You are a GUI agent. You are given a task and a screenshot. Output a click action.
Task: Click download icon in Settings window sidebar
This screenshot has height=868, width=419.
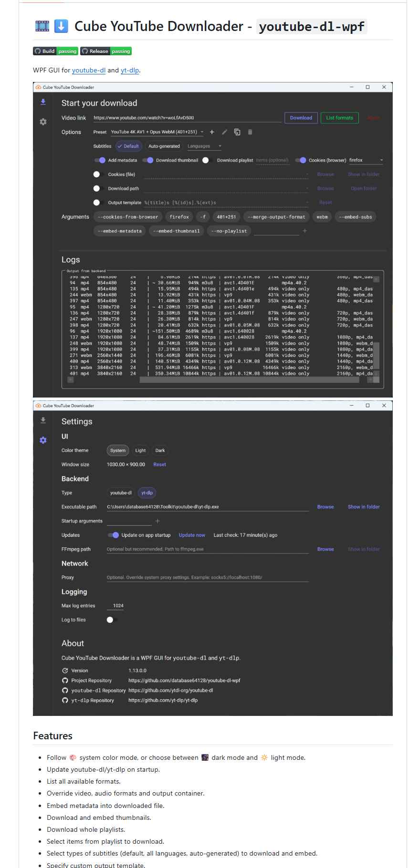click(43, 420)
